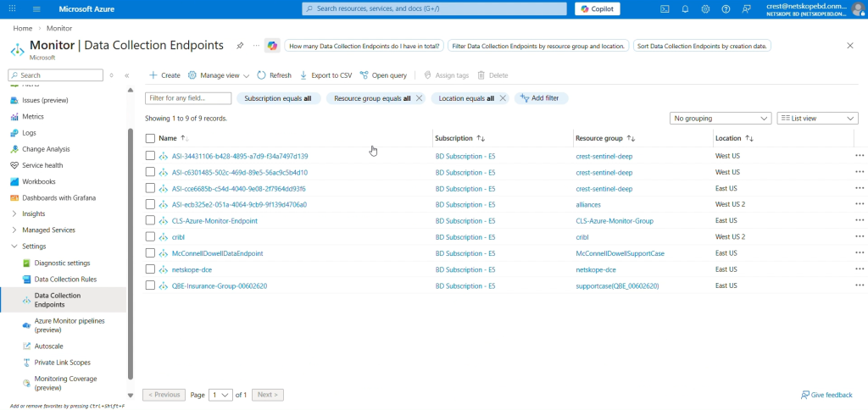Open Data Collection Endpoints in sidebar
The height and width of the screenshot is (410, 868).
click(63, 300)
